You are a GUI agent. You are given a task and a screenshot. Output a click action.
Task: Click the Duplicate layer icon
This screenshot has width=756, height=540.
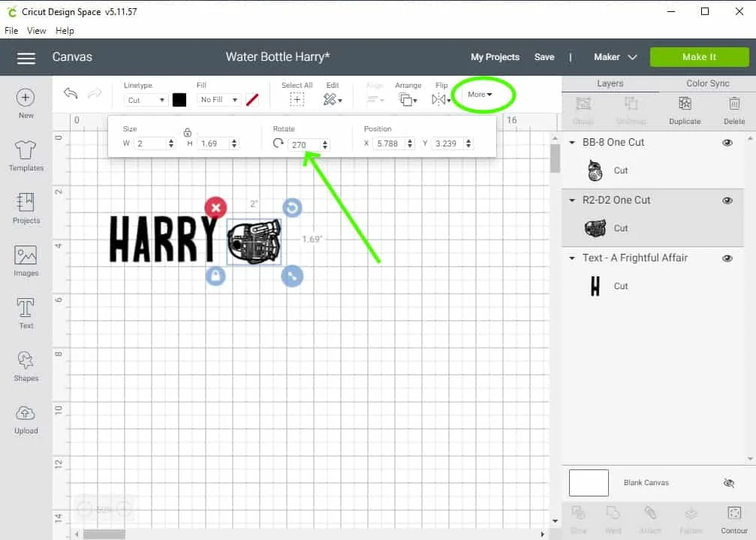pos(685,103)
